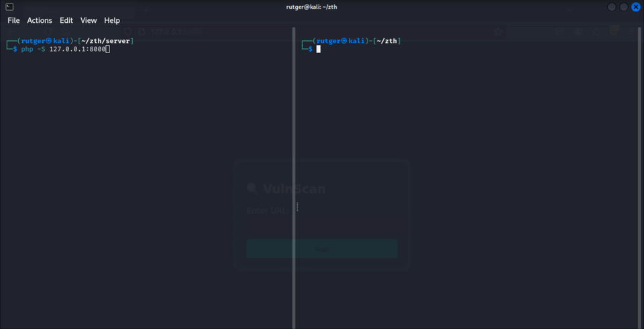Viewport: 644px width, 329px height.
Task: Click the '~/zth/server' path in left prompt
Action: (x=105, y=41)
